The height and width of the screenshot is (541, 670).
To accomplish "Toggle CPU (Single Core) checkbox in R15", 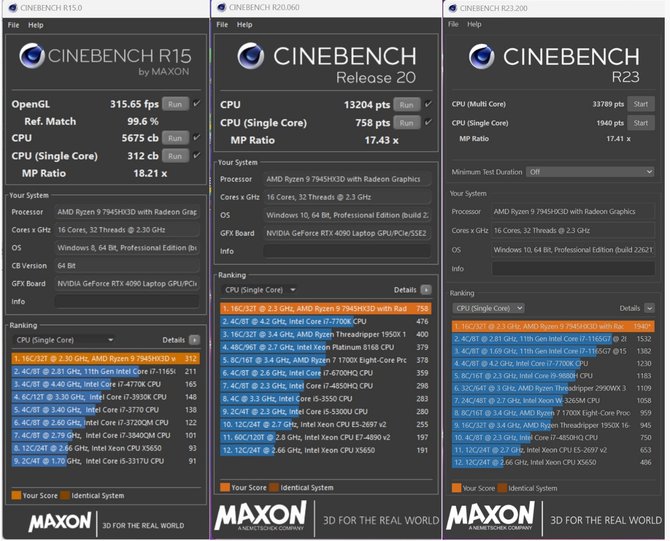I will click(x=196, y=155).
